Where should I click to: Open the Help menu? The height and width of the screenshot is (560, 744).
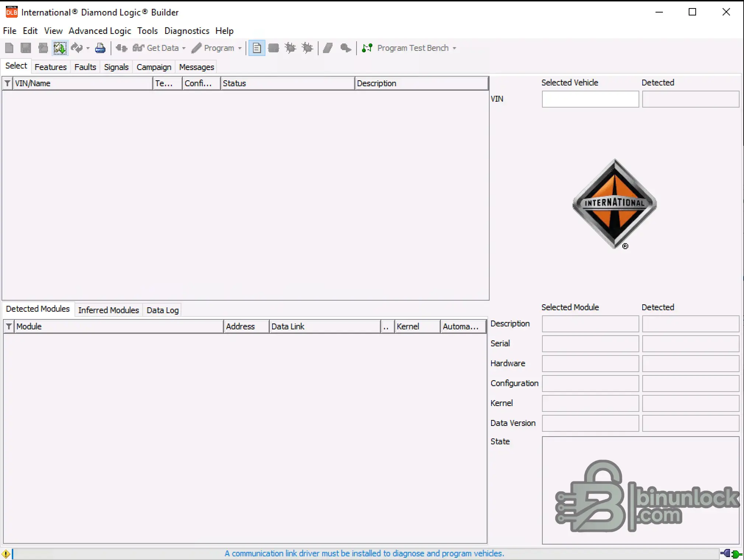pyautogui.click(x=225, y=31)
